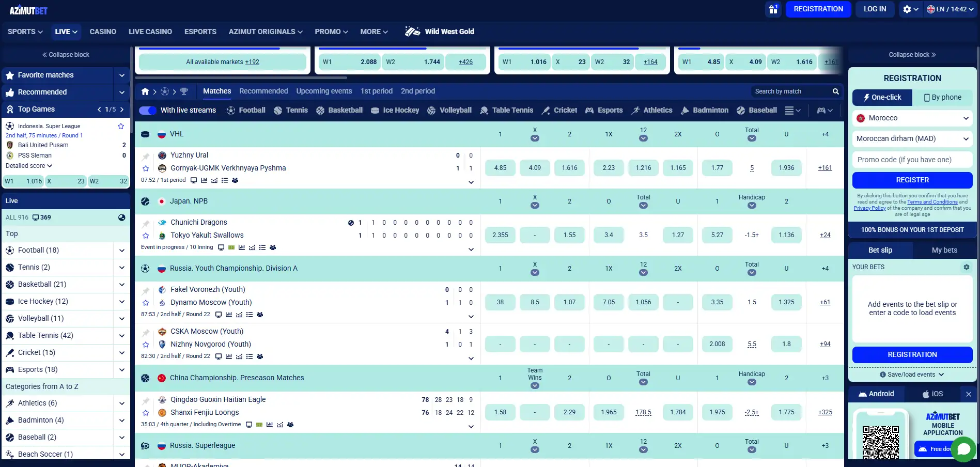The width and height of the screenshot is (980, 467).
Task: Switch to Upcoming events tab
Action: click(324, 91)
